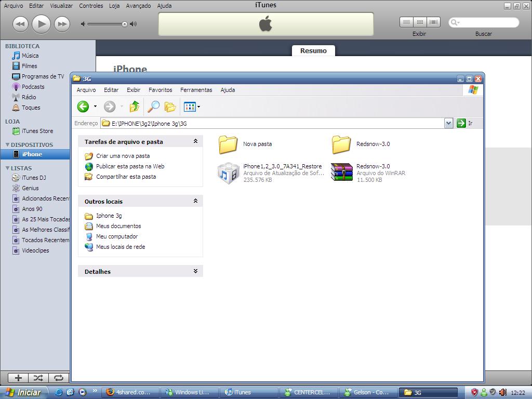The width and height of the screenshot is (532, 399).
Task: Click the iTunes Buscar search field
Action: click(484, 22)
